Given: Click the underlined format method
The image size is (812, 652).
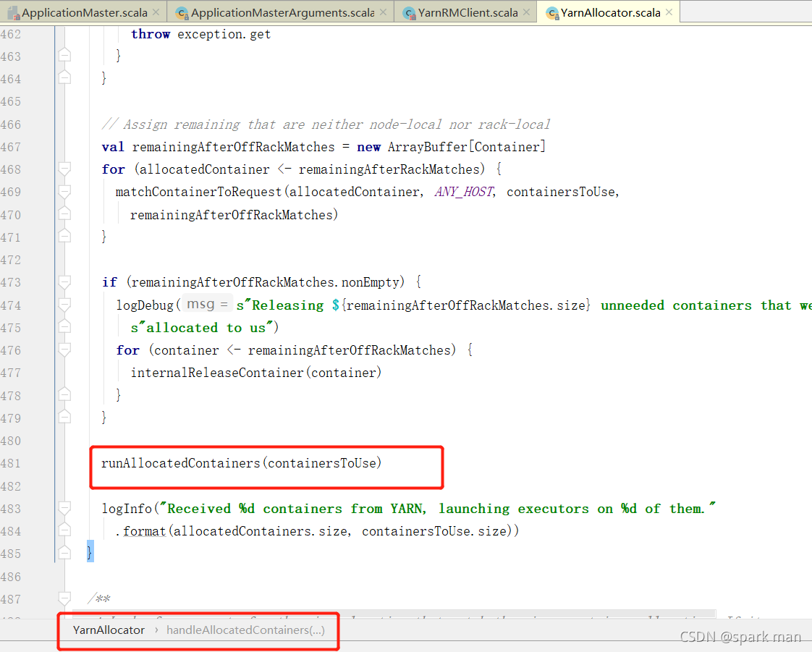Looking at the screenshot, I should [x=145, y=531].
